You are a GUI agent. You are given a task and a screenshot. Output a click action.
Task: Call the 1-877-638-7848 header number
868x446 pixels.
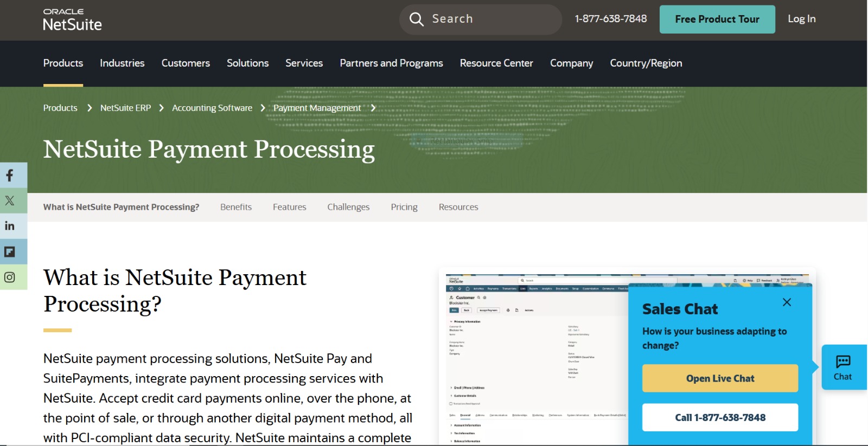(611, 19)
